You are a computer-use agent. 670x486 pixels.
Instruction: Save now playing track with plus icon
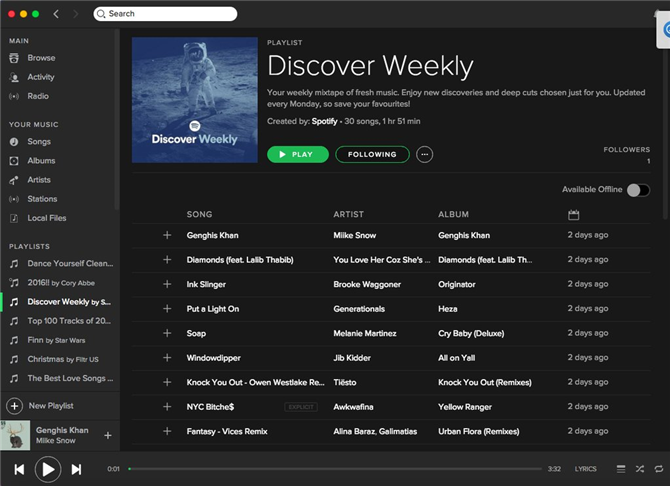coord(108,435)
